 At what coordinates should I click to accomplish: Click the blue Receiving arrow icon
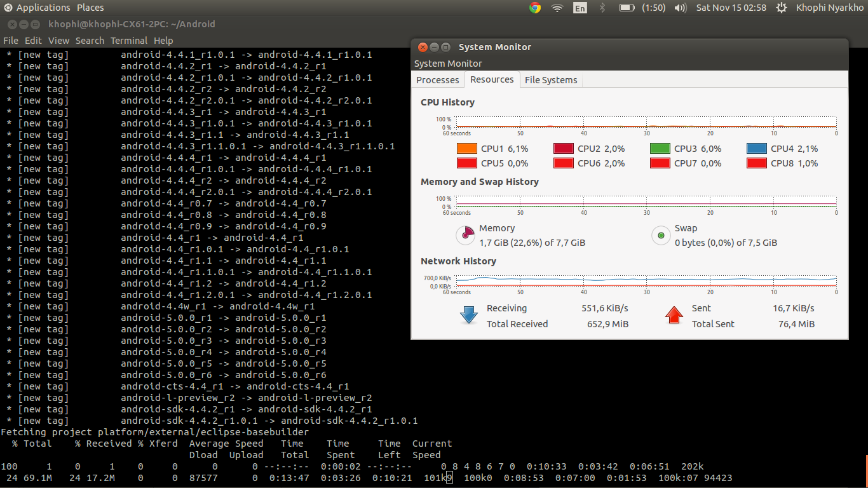pyautogui.click(x=469, y=315)
